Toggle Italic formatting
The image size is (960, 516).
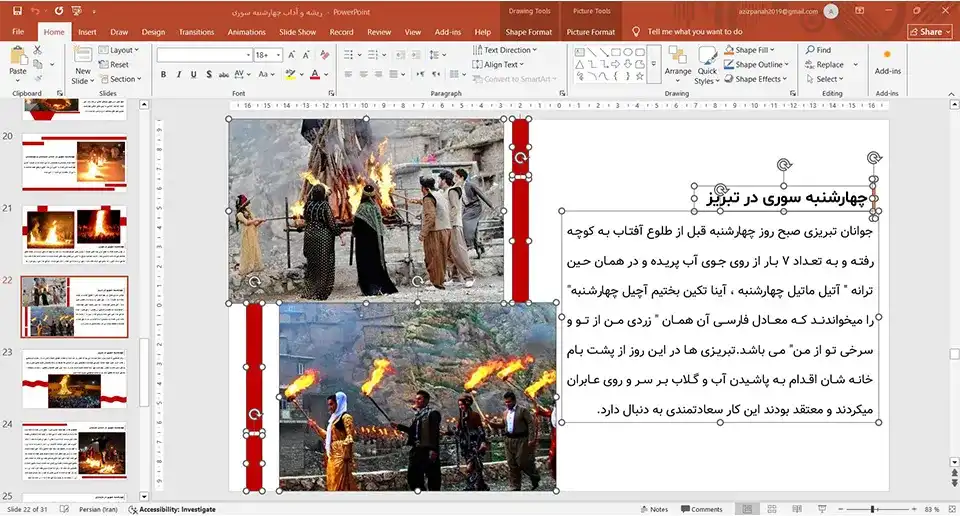pos(179,75)
